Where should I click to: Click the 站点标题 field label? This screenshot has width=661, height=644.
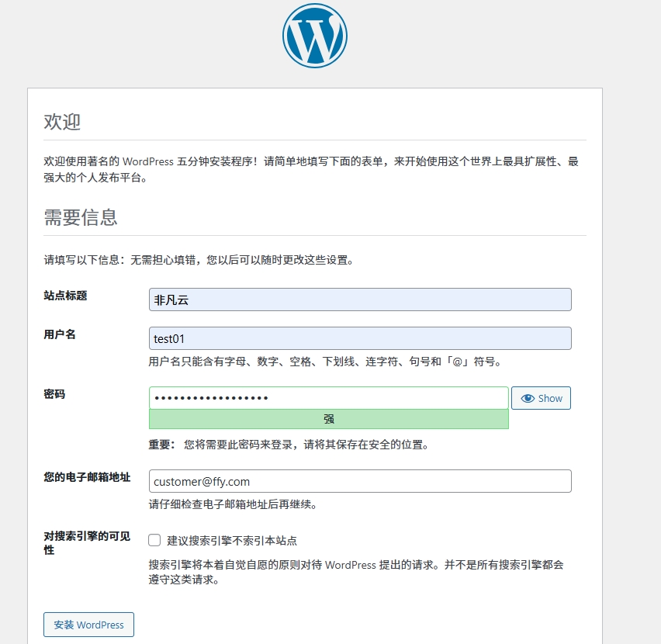[x=65, y=296]
